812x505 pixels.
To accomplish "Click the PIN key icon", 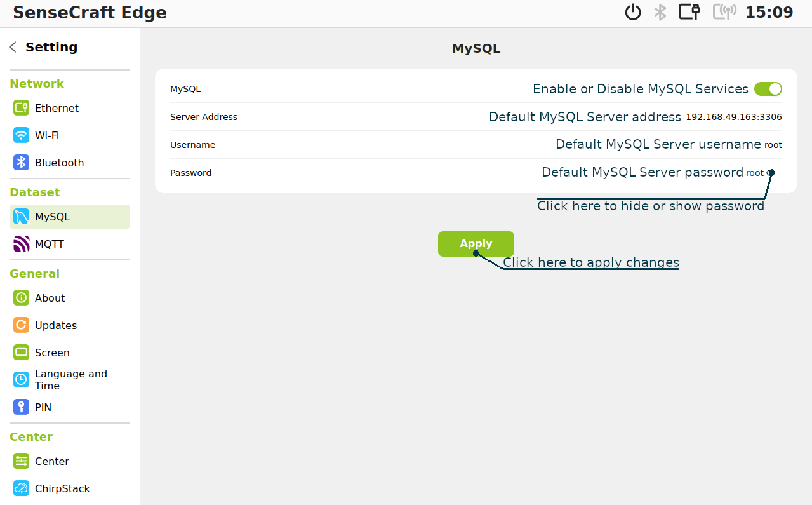I will (21, 407).
